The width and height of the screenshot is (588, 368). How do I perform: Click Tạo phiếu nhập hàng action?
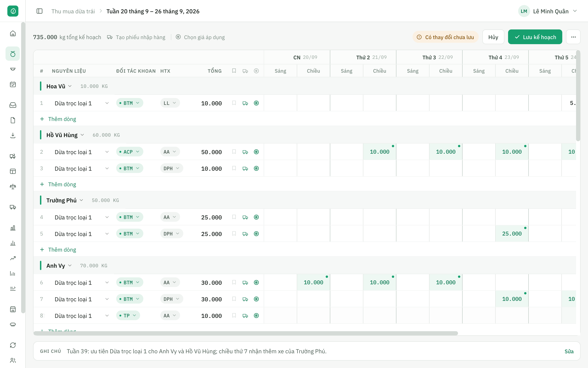click(136, 37)
